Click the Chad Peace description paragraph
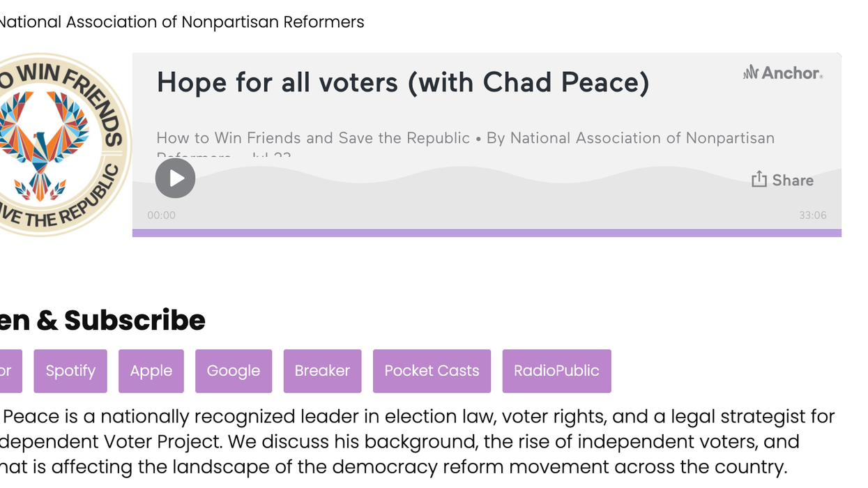Image resolution: width=868 pixels, height=488 pixels. [418, 442]
